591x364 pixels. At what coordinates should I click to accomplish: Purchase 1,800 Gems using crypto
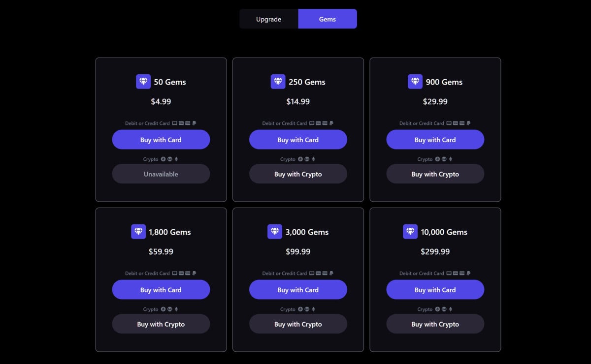coord(161,324)
